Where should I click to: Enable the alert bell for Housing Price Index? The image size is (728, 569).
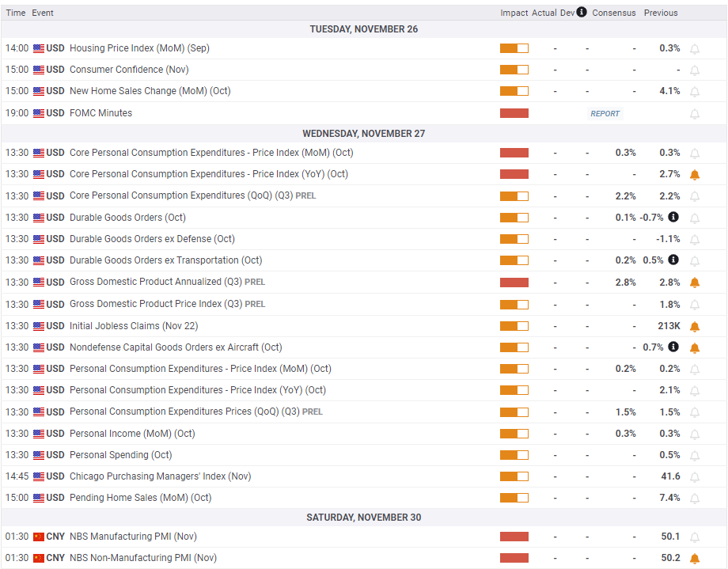[695, 47]
